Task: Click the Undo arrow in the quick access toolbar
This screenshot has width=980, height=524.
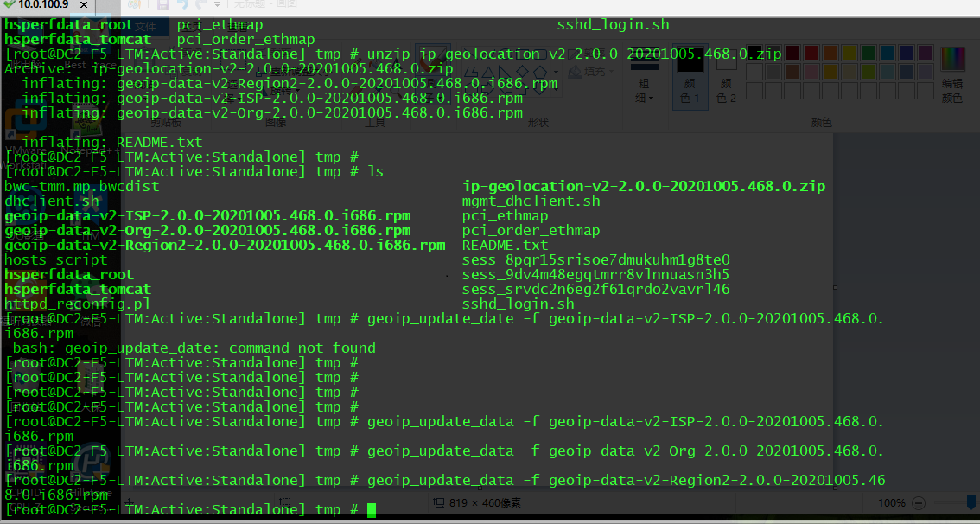Action: 182,5
